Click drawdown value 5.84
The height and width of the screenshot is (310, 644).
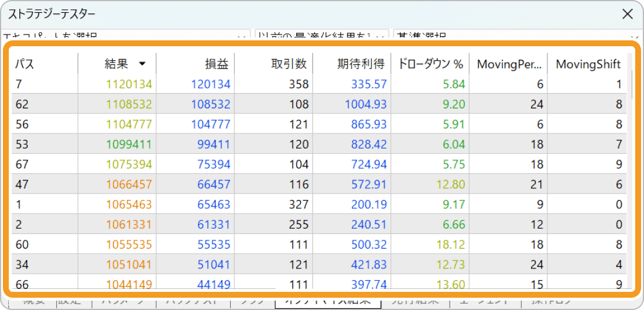coord(454,84)
